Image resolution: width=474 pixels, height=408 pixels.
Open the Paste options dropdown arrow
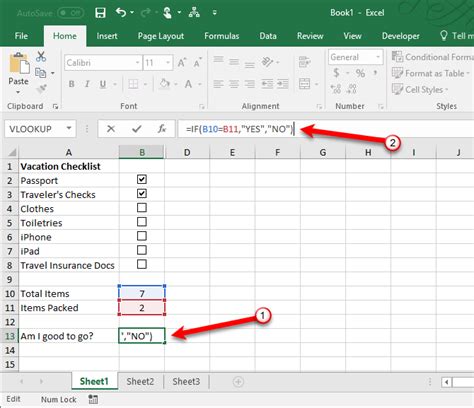click(18, 92)
